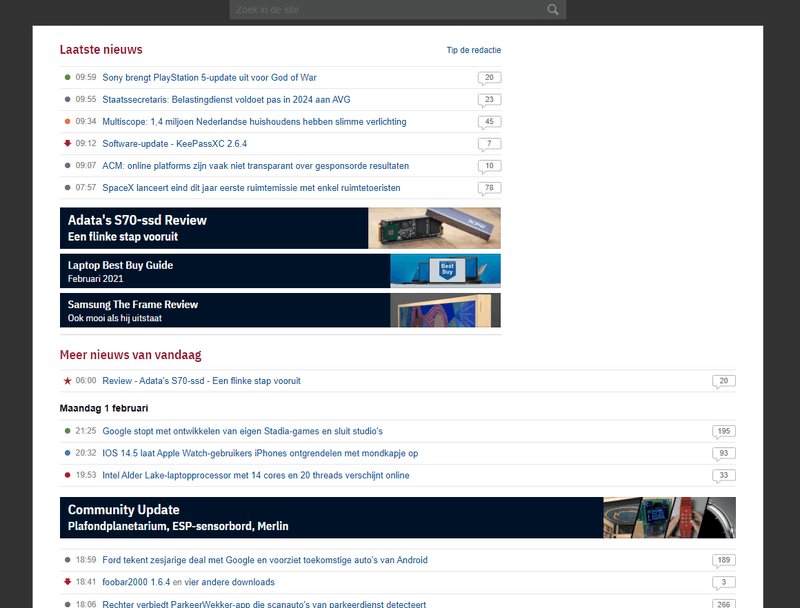
Task: Click the red download arrow beside 18:41
Action: [x=67, y=582]
